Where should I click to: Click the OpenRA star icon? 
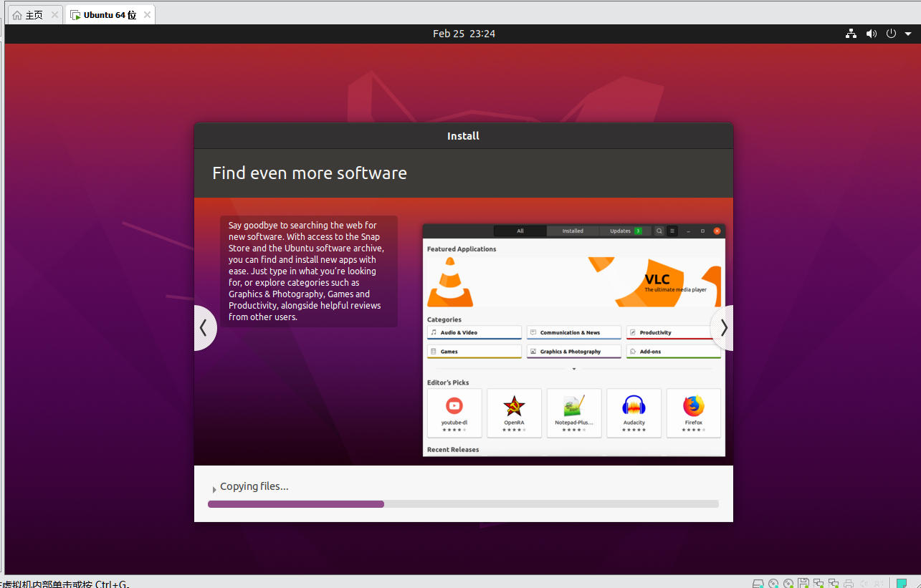pyautogui.click(x=514, y=407)
